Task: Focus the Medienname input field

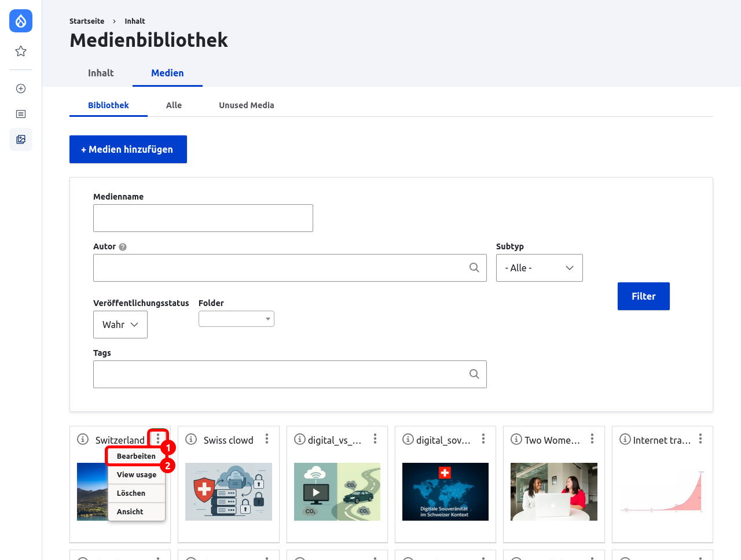Action: click(203, 218)
